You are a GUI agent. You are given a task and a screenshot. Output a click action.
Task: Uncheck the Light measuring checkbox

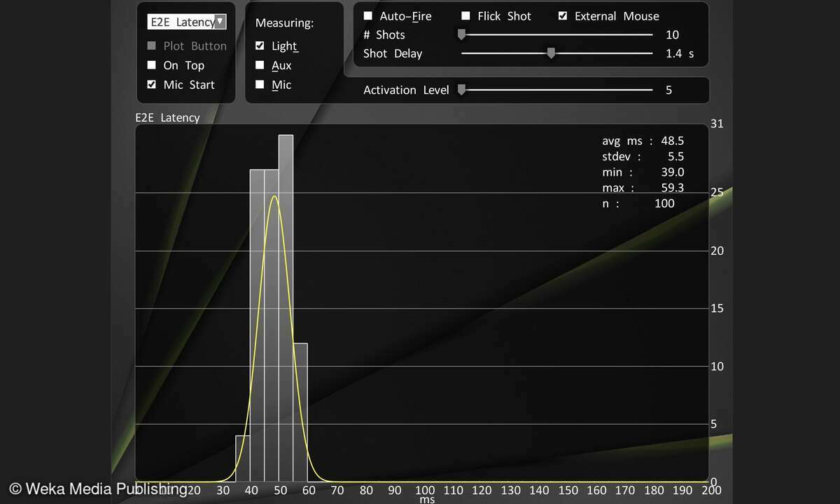pyautogui.click(x=260, y=46)
